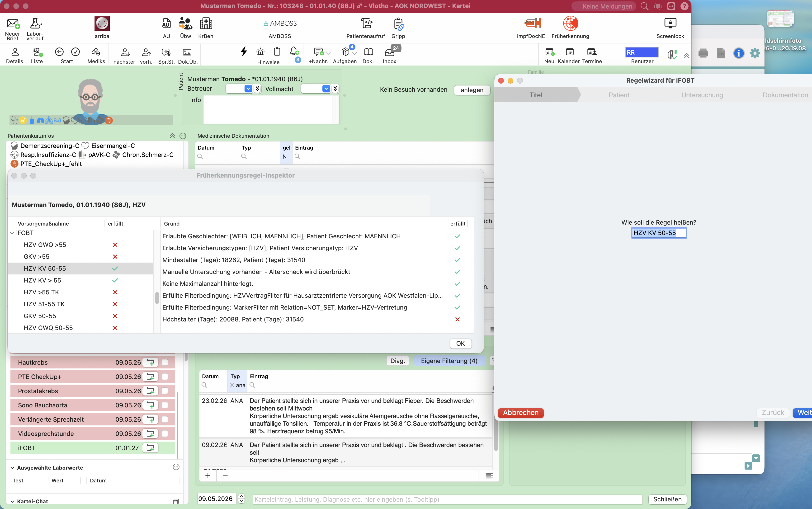The image size is (812, 509).
Task: Click the Abbrechen button
Action: pos(520,412)
